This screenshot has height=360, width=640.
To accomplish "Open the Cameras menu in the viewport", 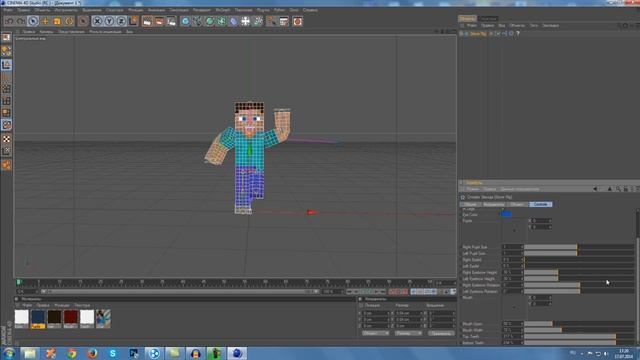I will (46, 31).
